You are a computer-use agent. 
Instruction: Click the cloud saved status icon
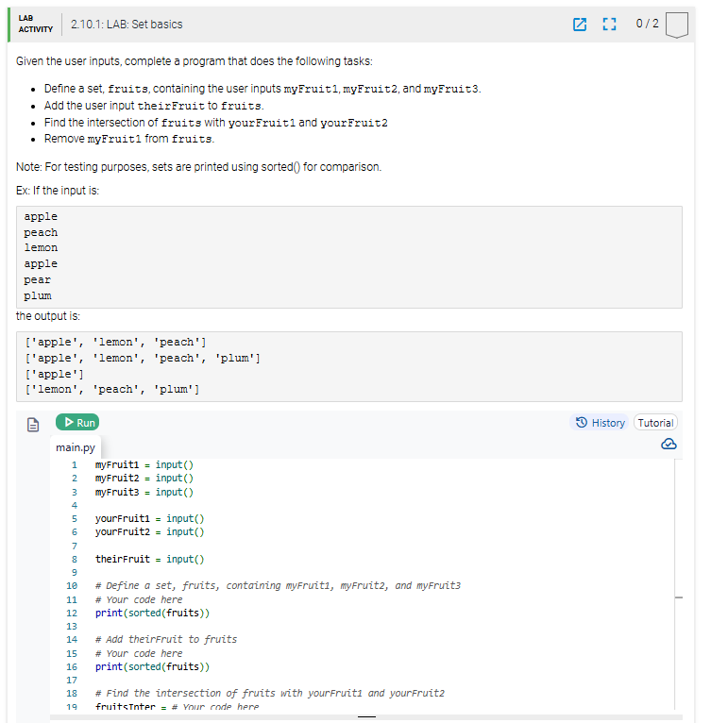click(x=669, y=445)
